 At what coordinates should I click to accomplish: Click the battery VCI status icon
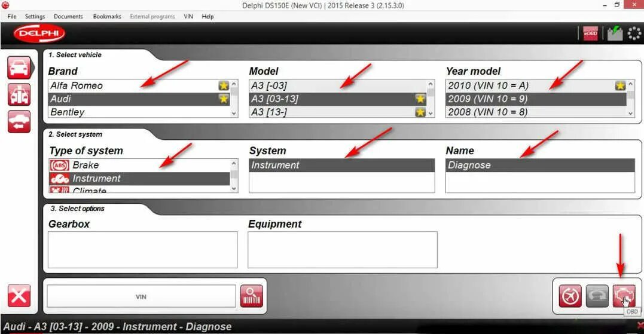tap(615, 33)
